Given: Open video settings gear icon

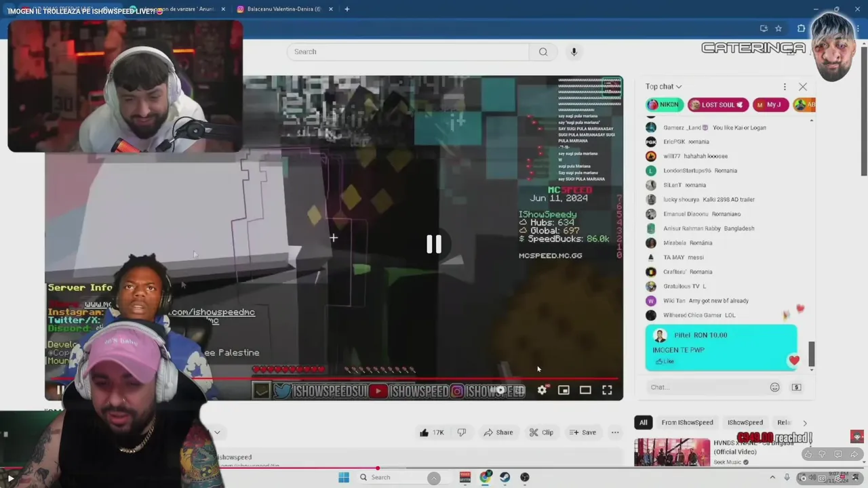Looking at the screenshot, I should [542, 390].
